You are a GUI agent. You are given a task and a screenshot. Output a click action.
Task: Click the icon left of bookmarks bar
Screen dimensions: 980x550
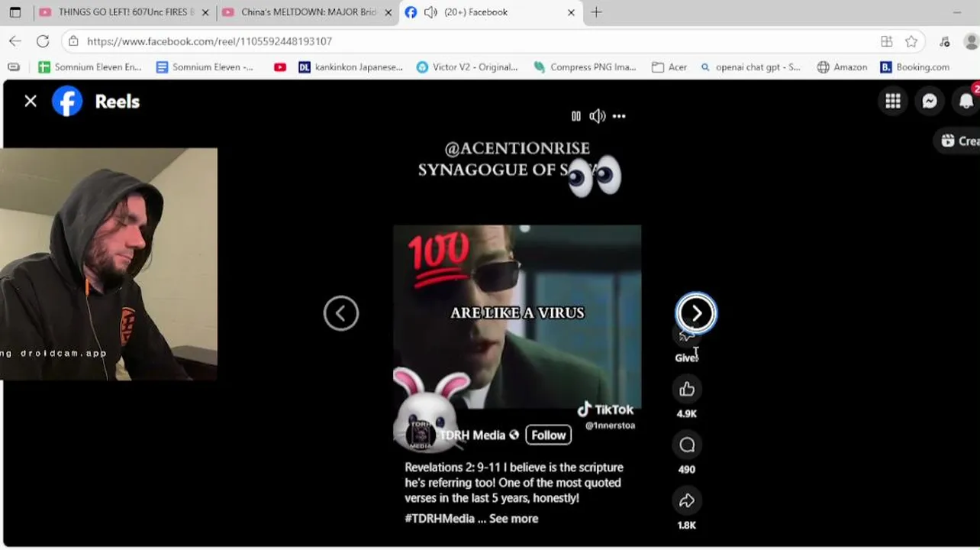[x=14, y=67]
